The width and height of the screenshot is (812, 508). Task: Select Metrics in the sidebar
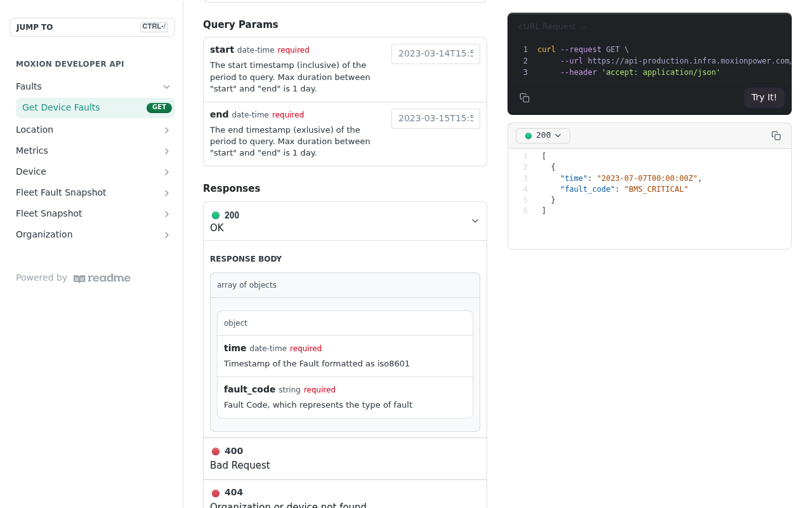pos(32,150)
